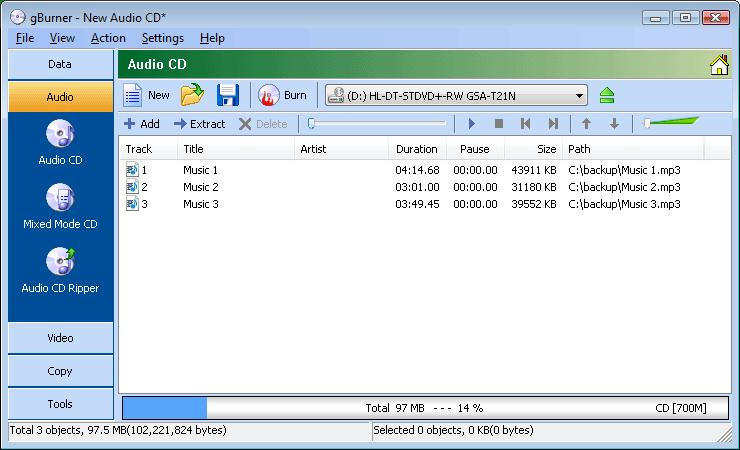Click the C:\backup\Music 3.mp3 path

pos(624,204)
